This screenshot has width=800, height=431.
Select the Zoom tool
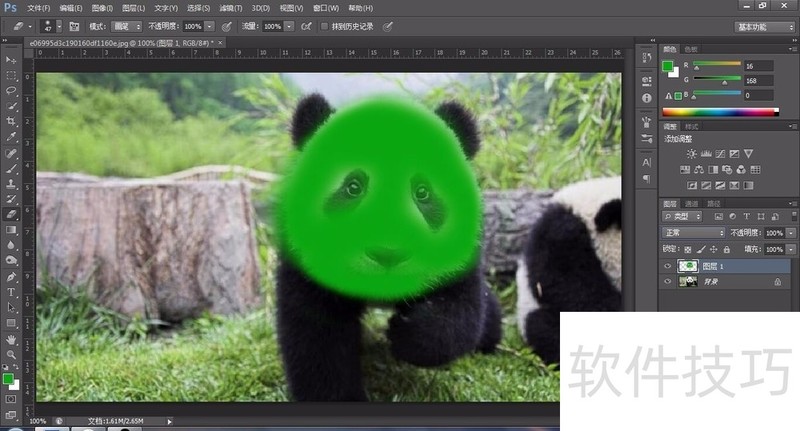11,354
